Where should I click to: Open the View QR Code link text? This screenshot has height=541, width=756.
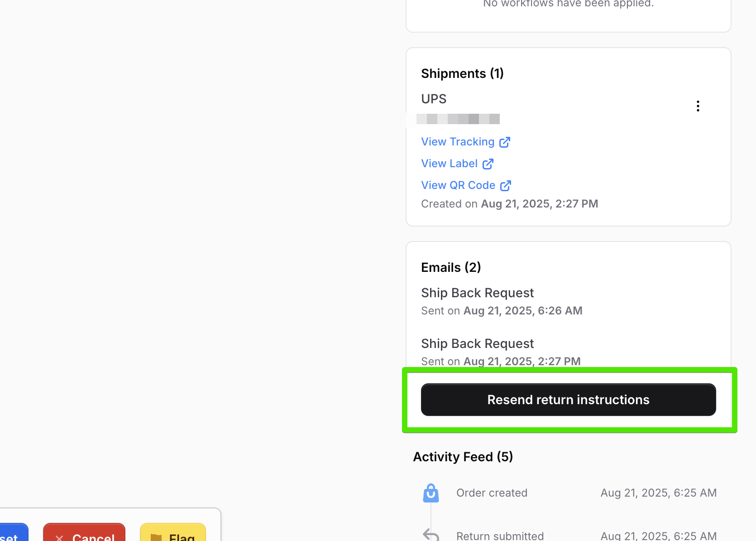click(x=458, y=185)
